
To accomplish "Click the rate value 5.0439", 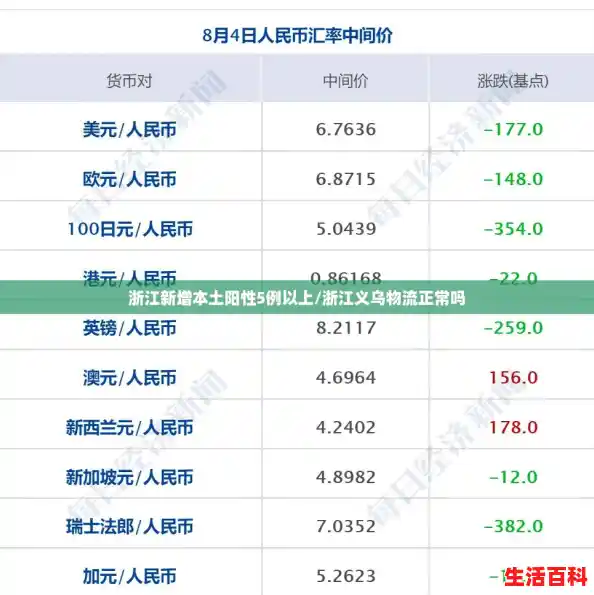I will pyautogui.click(x=346, y=229).
